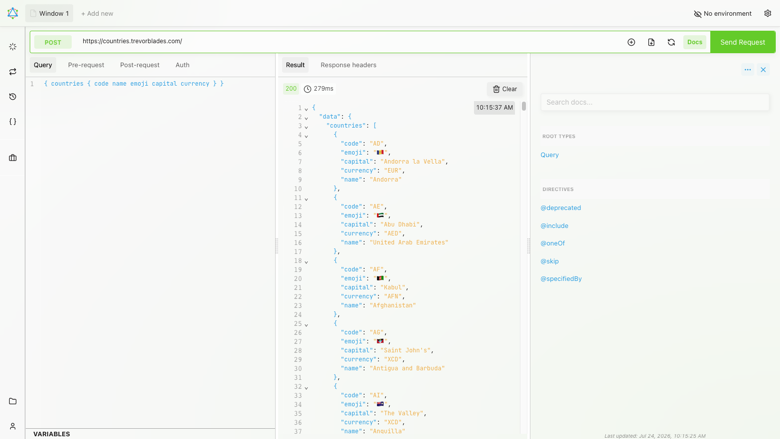Click the Altair logo icon

pos(13,13)
